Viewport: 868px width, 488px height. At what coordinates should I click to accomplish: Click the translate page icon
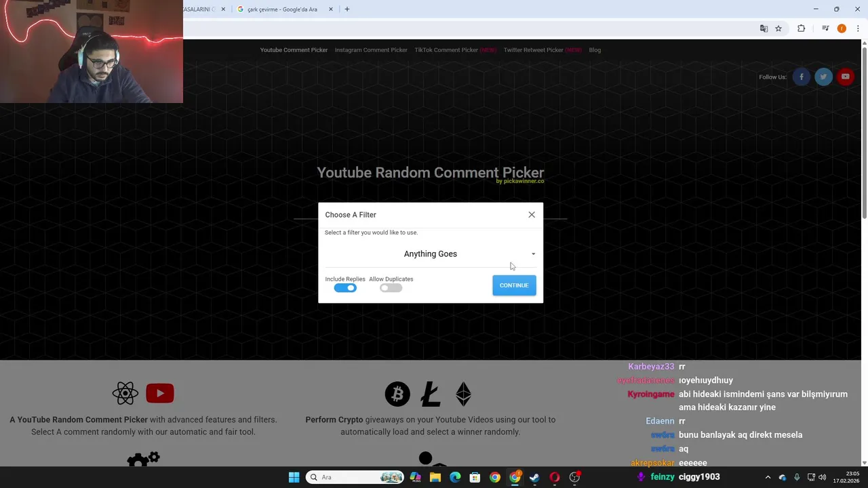point(764,28)
